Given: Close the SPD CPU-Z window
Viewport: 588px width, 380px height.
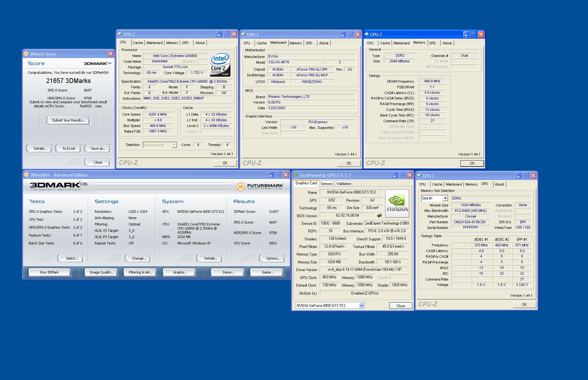Looking at the screenshot, I should tap(533, 175).
